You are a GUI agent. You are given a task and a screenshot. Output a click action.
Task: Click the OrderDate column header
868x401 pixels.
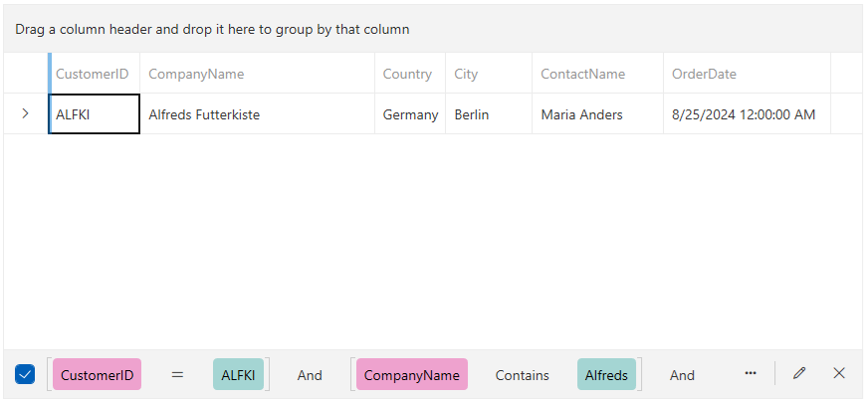click(x=704, y=74)
